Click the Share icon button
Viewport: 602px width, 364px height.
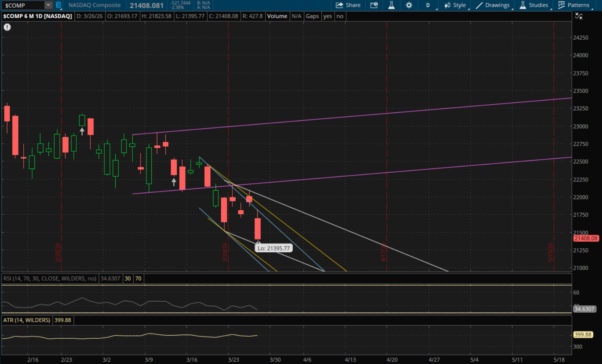(x=348, y=5)
